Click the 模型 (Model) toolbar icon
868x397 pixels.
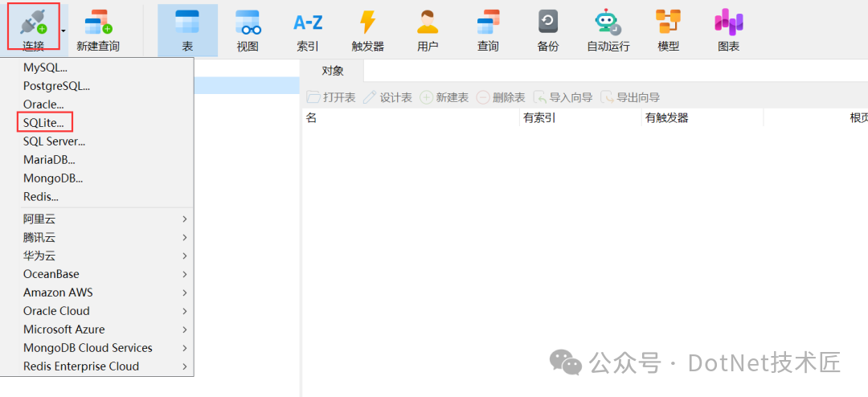[668, 31]
